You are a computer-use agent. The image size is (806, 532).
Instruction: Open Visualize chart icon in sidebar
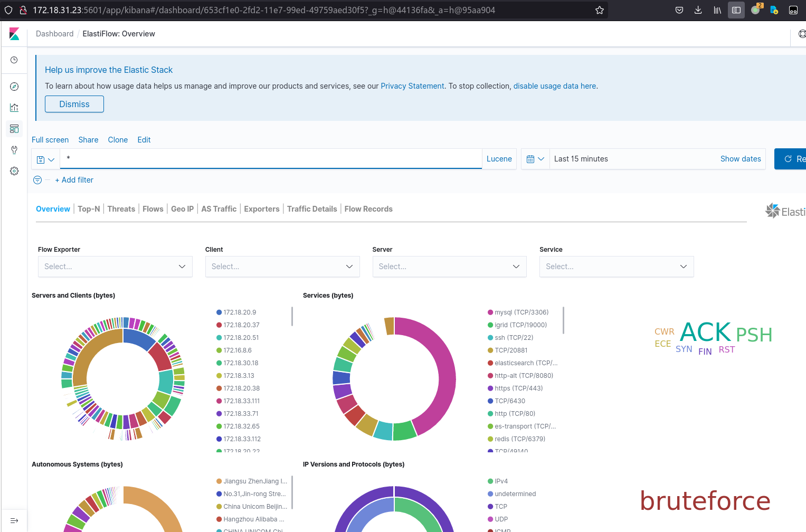[14, 108]
